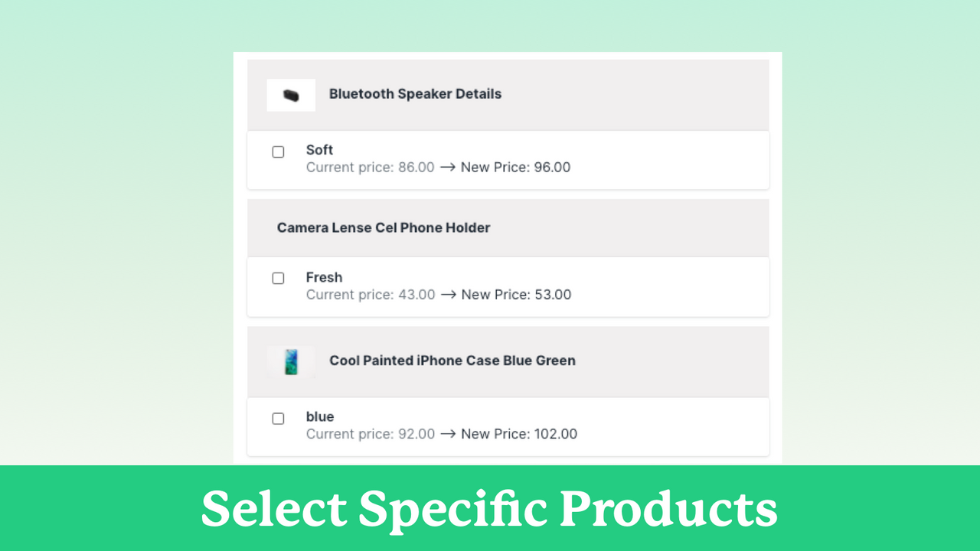980x551 pixels.
Task: Expand the Camera Lense Cel Phone Holder section
Action: click(x=508, y=227)
